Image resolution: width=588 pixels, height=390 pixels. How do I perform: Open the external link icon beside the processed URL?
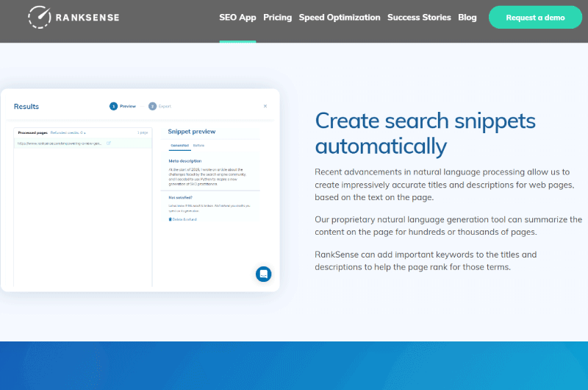click(109, 143)
